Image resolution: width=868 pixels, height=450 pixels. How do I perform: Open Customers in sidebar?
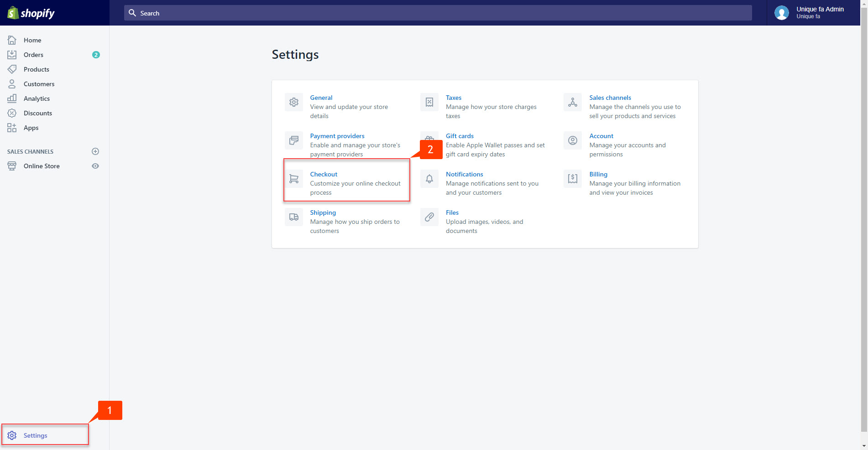39,84
